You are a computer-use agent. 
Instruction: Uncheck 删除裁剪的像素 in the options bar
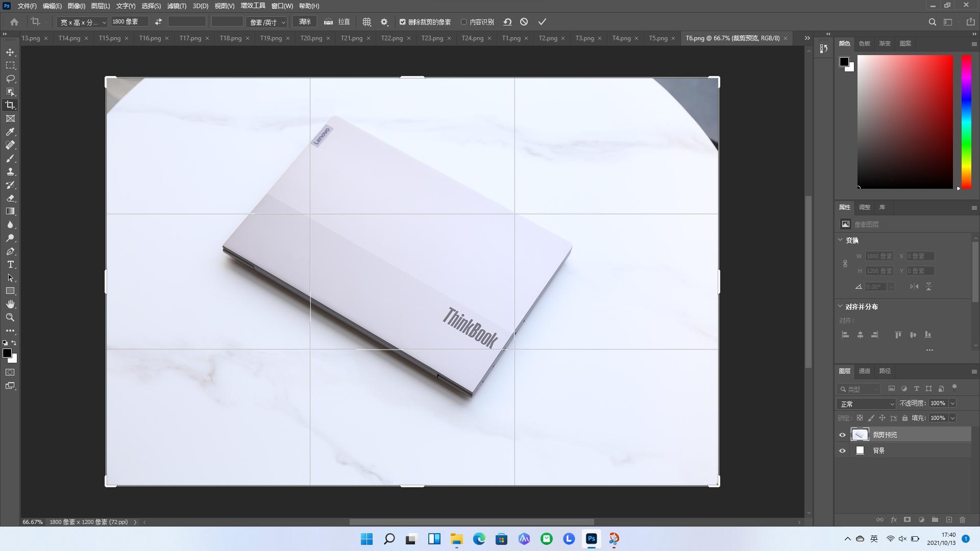[x=403, y=22]
